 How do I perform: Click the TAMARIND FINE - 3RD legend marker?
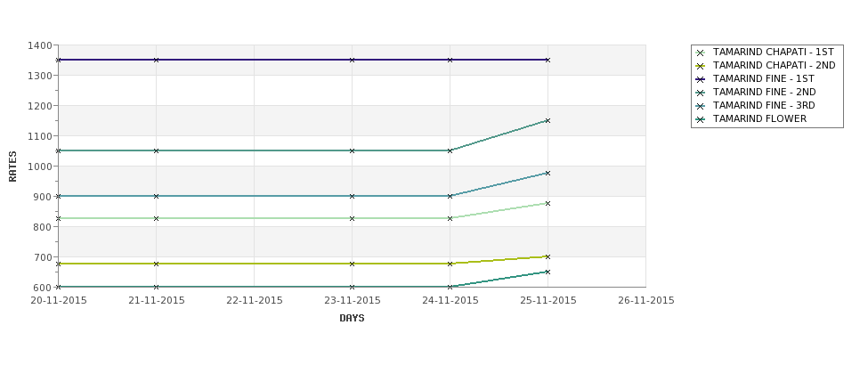(701, 106)
